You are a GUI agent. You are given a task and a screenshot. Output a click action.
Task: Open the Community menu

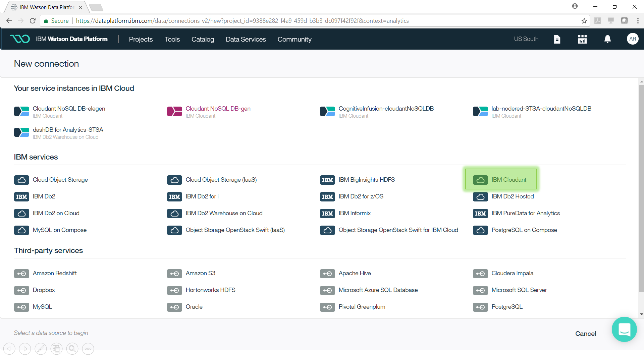pos(294,39)
